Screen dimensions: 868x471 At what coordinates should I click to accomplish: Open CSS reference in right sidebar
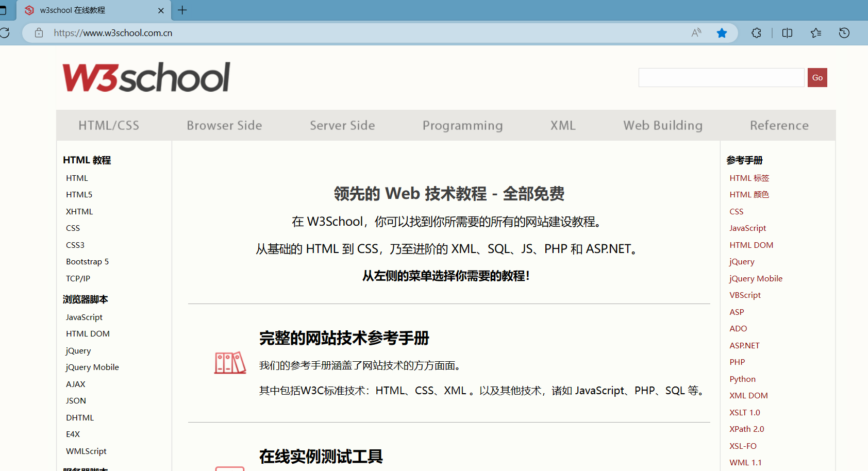coord(736,211)
